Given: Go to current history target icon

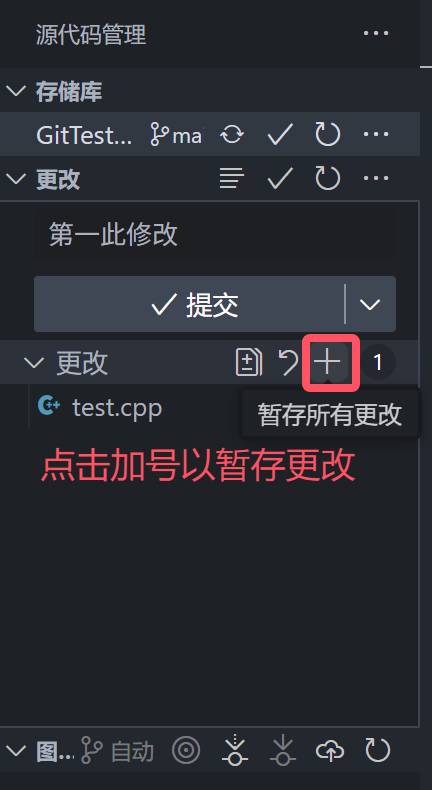Looking at the screenshot, I should [x=186, y=751].
